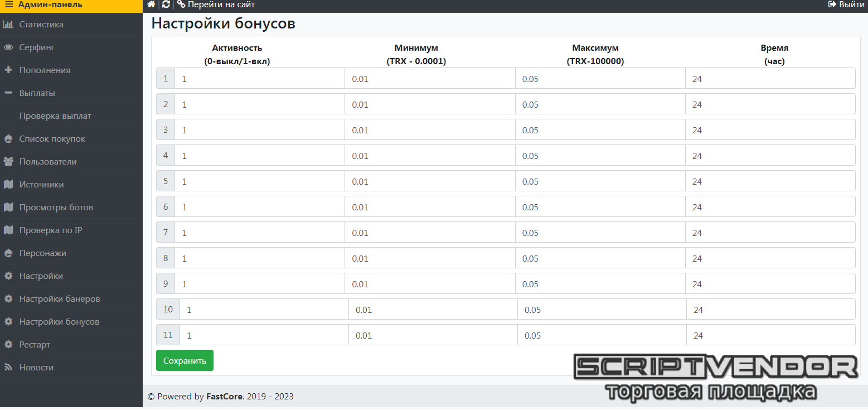Click the activity field in row 1

click(x=260, y=79)
